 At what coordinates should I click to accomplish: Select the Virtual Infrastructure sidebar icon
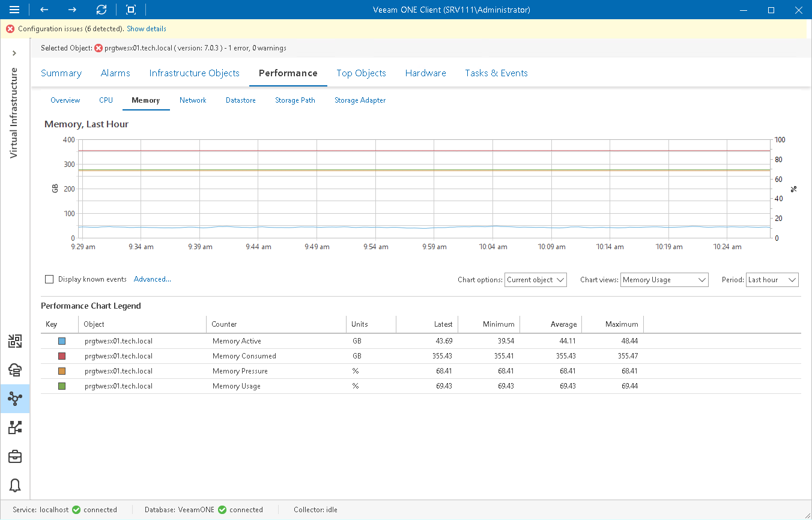(15, 399)
